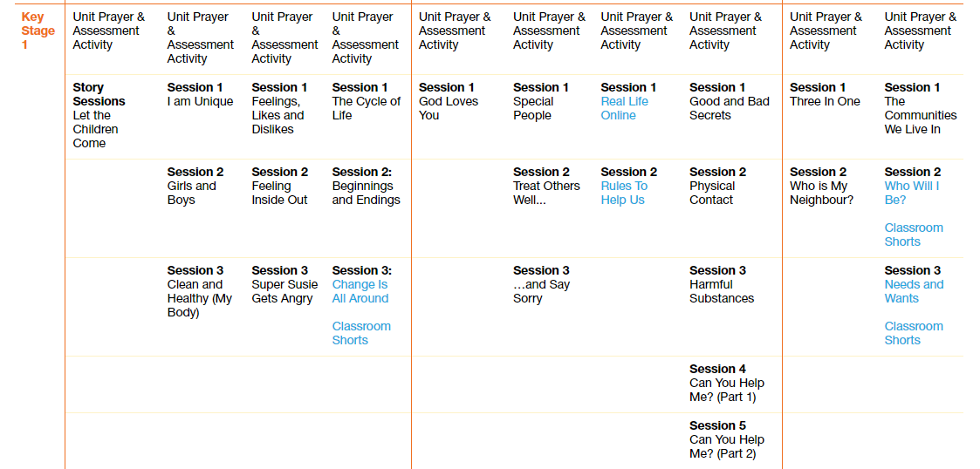Click the Change Is All Around link
Screen dimensions: 980x469
(360, 291)
